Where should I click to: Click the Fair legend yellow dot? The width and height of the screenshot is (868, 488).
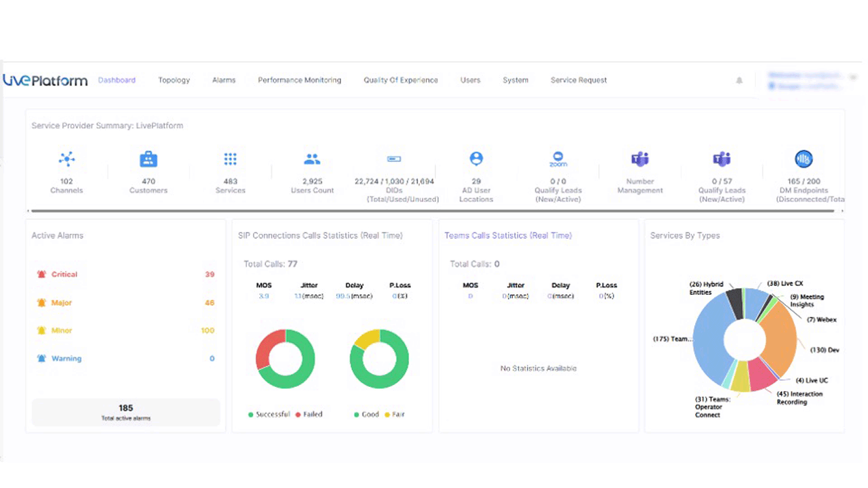387,414
